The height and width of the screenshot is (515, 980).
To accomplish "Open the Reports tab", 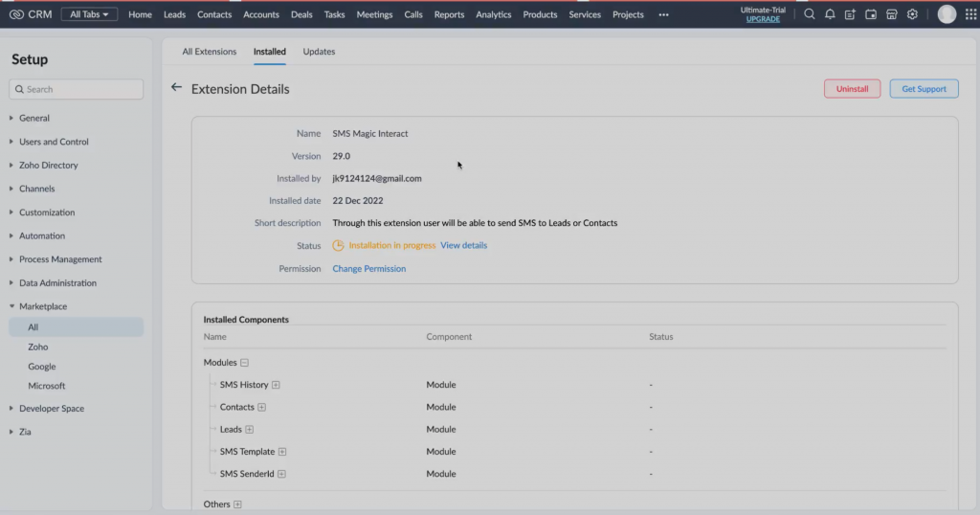I will click(450, 14).
